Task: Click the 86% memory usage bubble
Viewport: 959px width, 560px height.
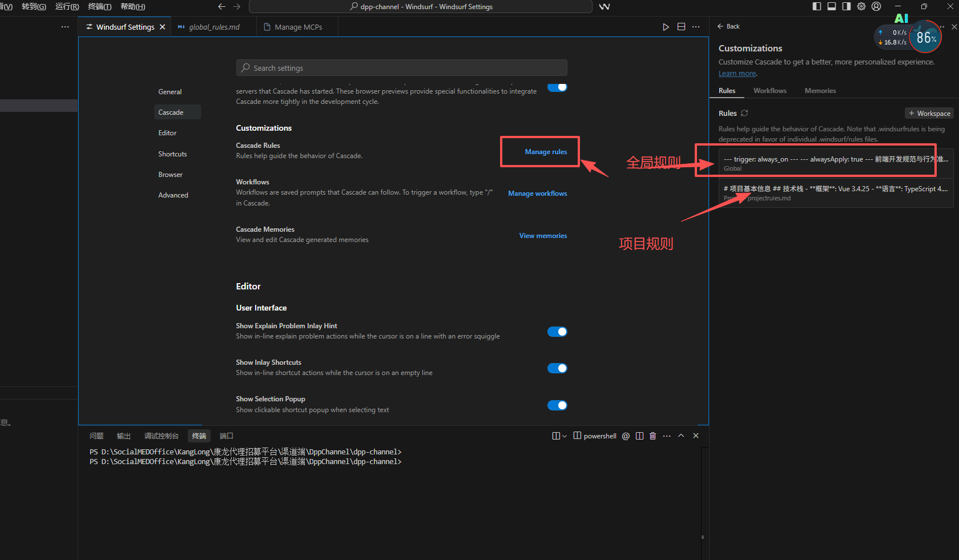Action: coord(925,37)
